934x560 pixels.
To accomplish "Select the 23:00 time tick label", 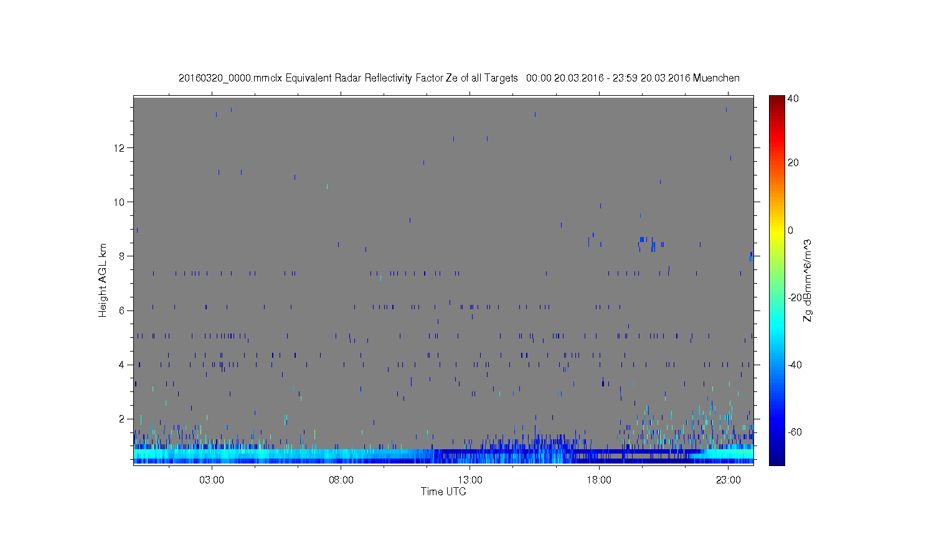I will 729,480.
